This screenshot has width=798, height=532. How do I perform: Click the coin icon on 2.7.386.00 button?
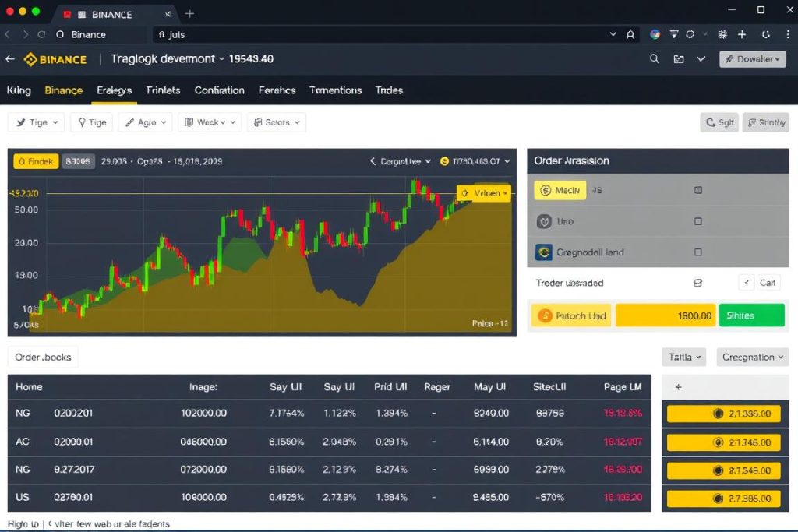[x=718, y=499]
